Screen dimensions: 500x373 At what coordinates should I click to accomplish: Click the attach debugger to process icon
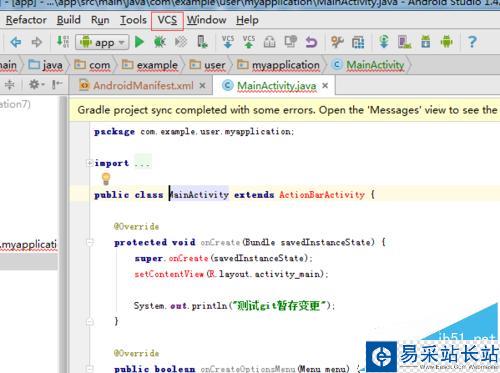click(202, 42)
